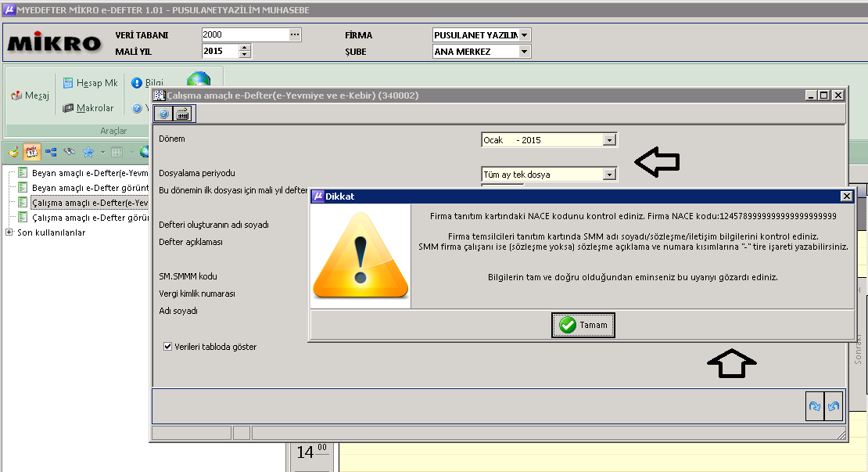Click the e-Defter window title icon
Image resolution: width=868 pixels, height=472 pixels.
160,95
